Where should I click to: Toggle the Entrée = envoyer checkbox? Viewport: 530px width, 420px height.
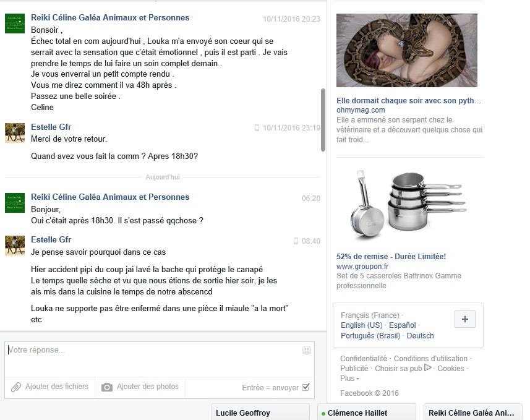[x=306, y=387]
